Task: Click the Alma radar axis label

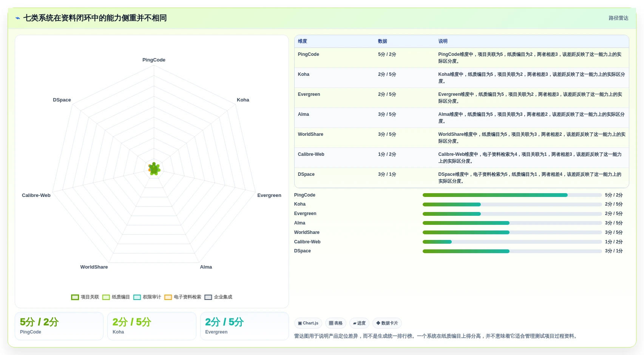Action: [206, 267]
